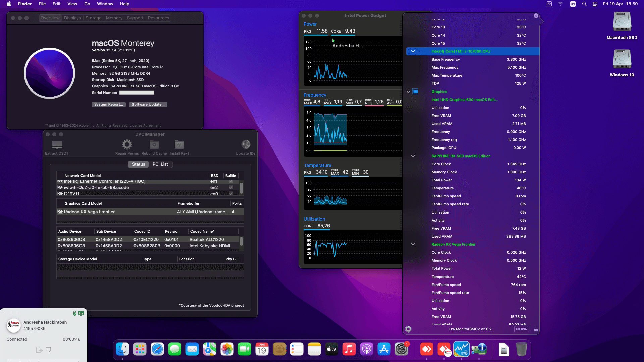Click the Software Update button
Viewport: 644px width, 362px height.
(x=148, y=104)
